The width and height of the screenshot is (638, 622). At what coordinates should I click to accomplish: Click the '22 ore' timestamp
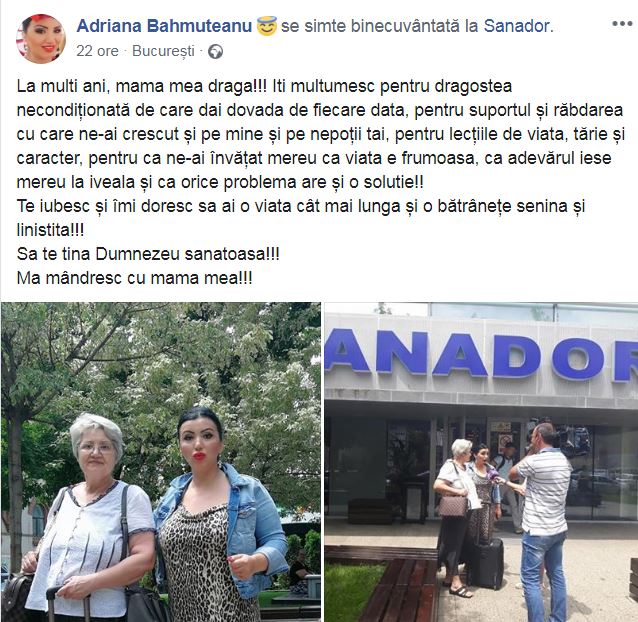click(x=97, y=51)
